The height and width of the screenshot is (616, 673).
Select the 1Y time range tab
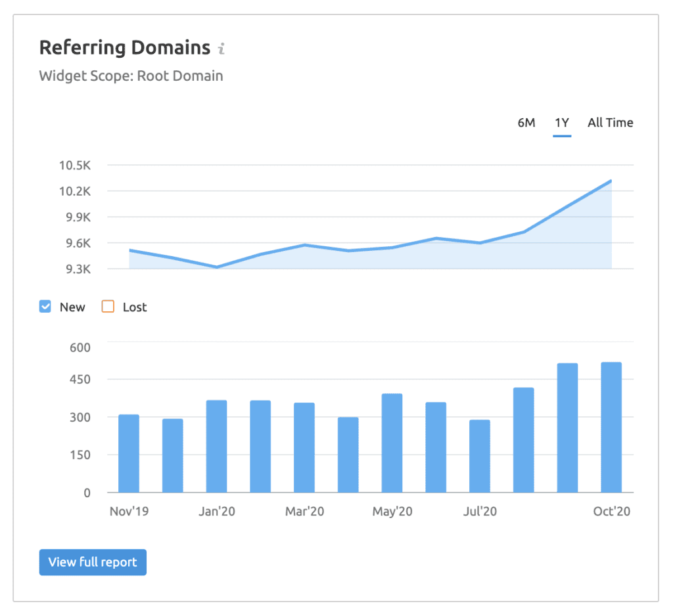click(x=562, y=123)
